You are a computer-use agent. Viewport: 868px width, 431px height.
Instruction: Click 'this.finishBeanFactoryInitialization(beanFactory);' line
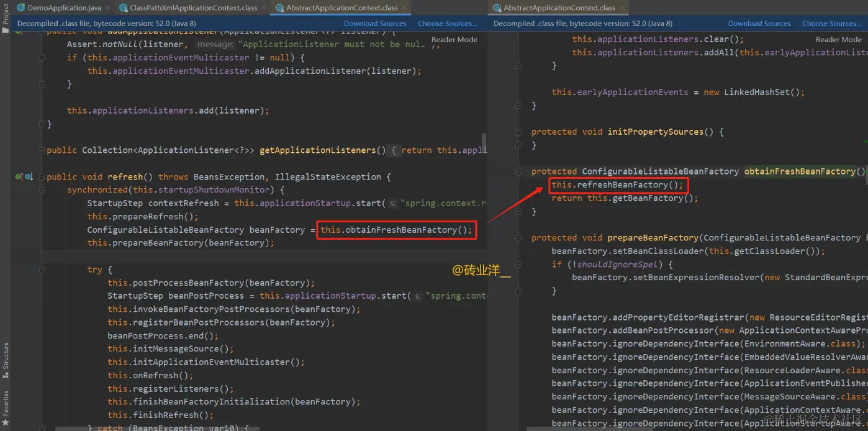(234, 402)
